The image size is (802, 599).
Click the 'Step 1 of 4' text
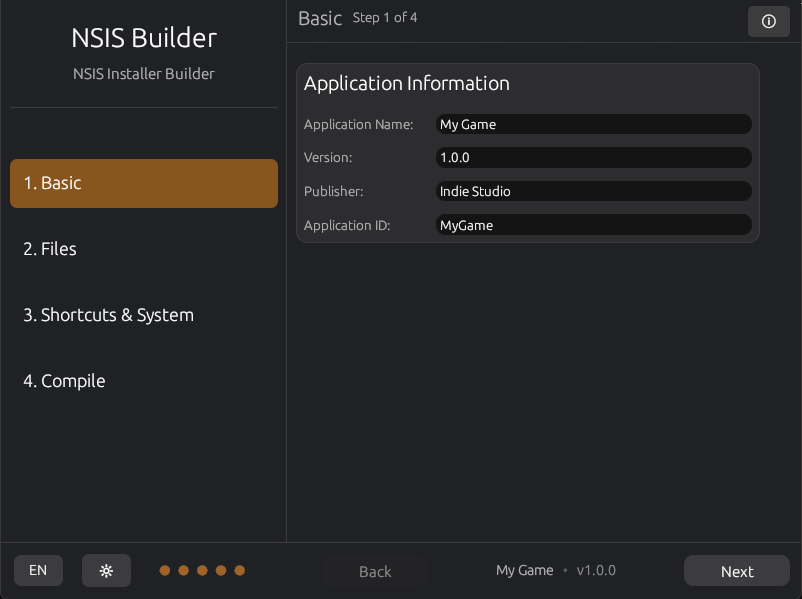(x=385, y=18)
